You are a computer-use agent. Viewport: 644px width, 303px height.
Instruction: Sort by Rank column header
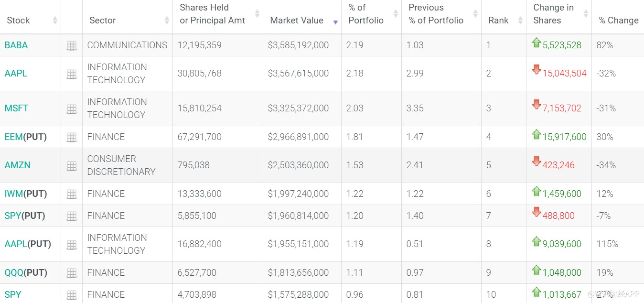click(x=520, y=20)
